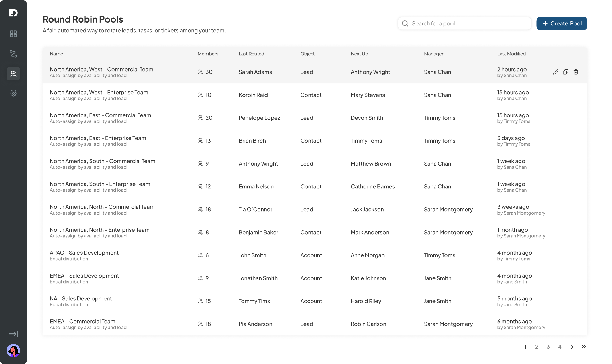This screenshot has width=612, height=364.
Task: Open North America, South - Enterprise Team
Action: coord(100,184)
